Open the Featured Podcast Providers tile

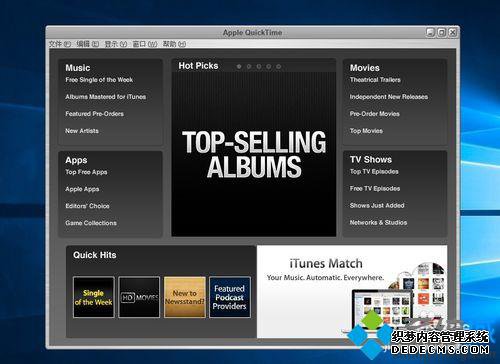click(x=230, y=297)
